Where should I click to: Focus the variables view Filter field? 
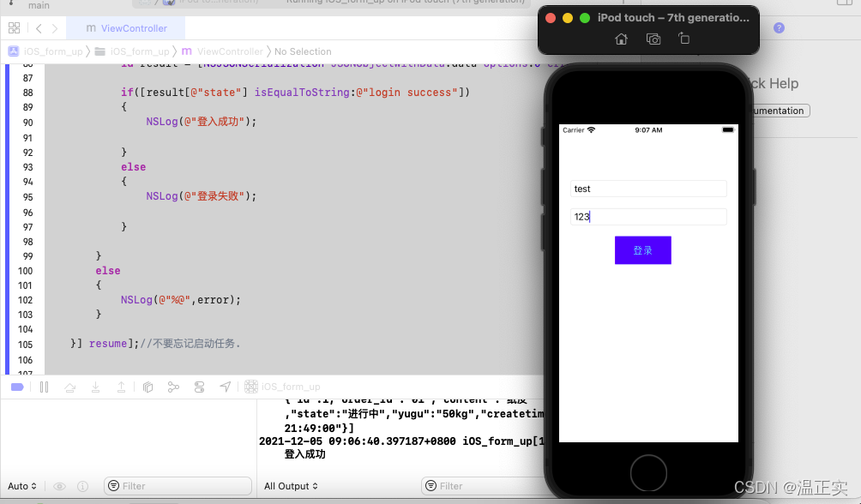point(178,486)
